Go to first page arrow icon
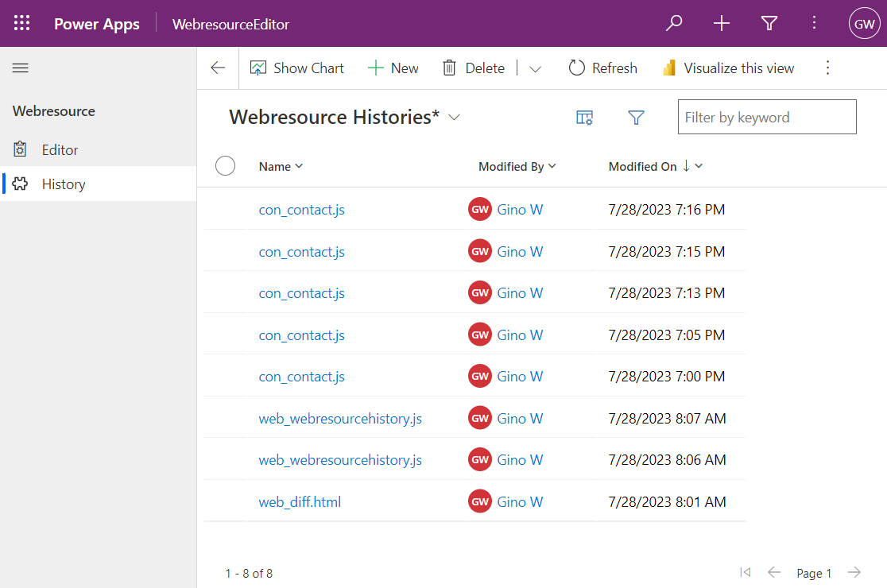887x588 pixels. tap(746, 572)
